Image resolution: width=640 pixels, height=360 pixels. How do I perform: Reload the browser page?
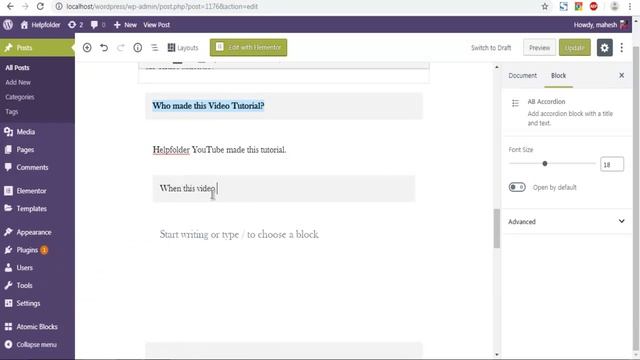[x=40, y=6]
